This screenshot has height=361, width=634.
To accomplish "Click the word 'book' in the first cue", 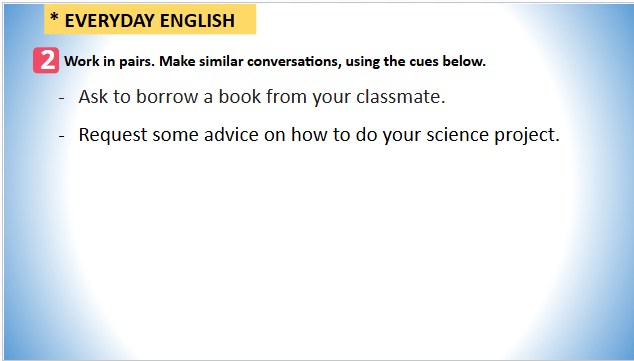I will pos(240,97).
